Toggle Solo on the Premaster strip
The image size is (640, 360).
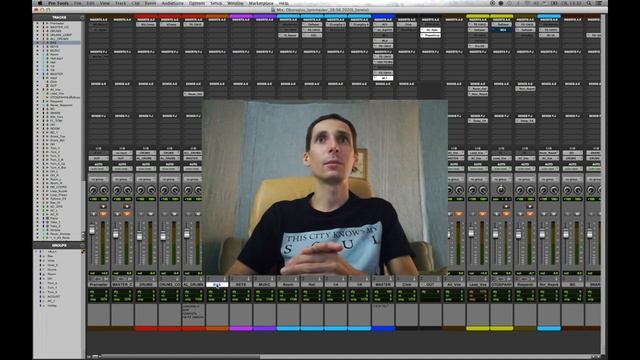[94, 214]
